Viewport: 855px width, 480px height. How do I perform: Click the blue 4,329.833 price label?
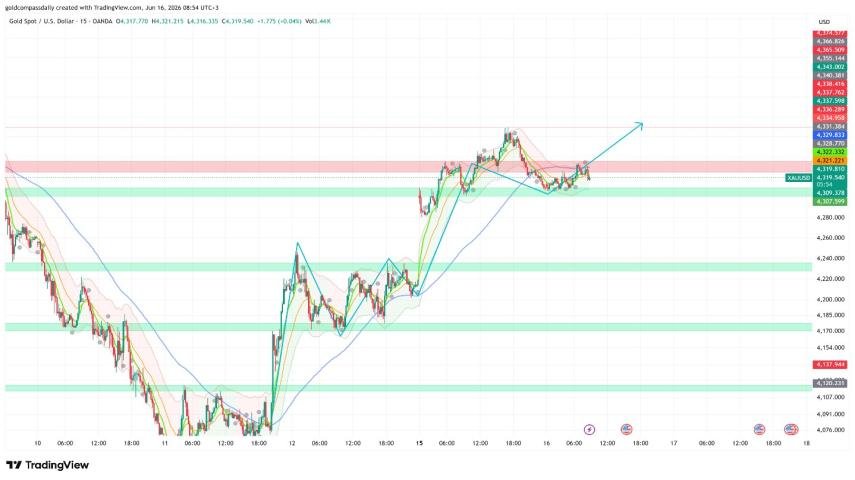pos(830,135)
